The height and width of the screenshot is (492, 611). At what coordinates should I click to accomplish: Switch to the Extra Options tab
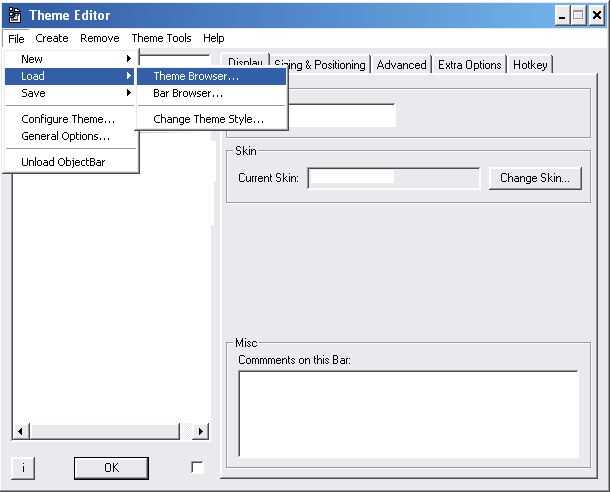click(x=470, y=65)
